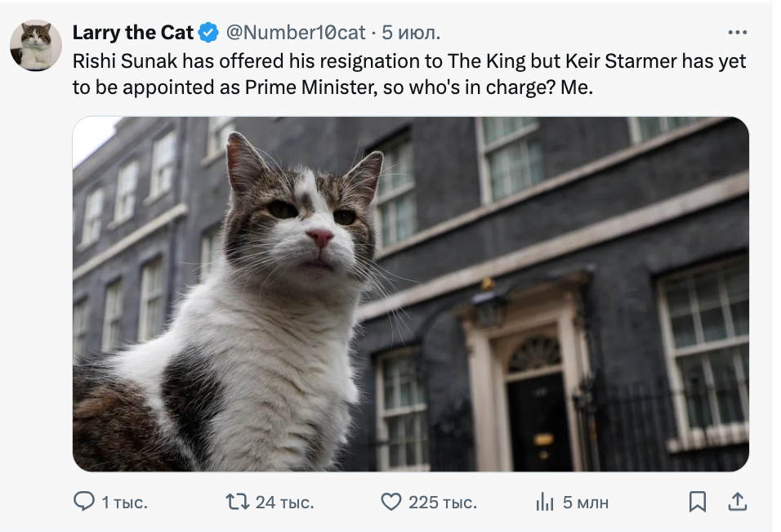Click the Larry the Cat display name
This screenshot has width=781, height=532.
coord(133,33)
